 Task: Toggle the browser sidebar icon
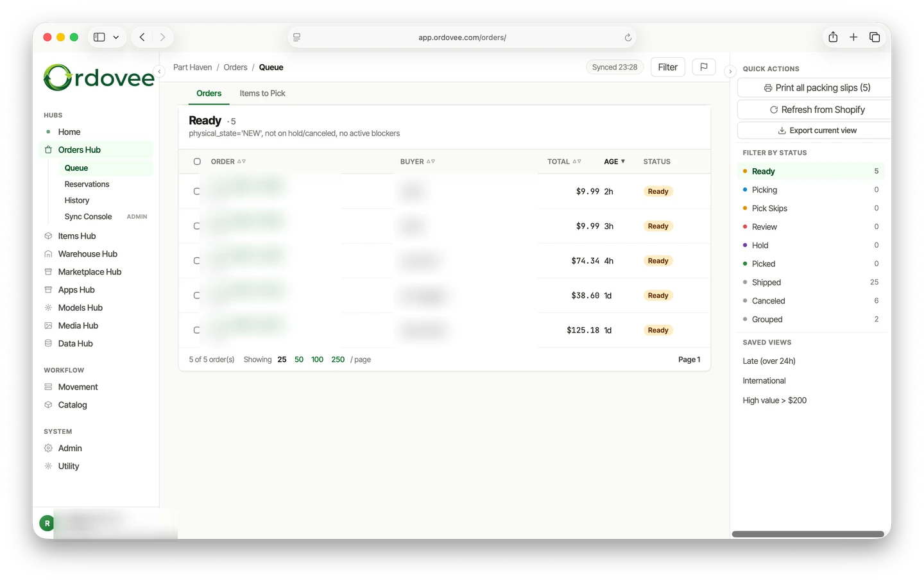[x=99, y=37]
